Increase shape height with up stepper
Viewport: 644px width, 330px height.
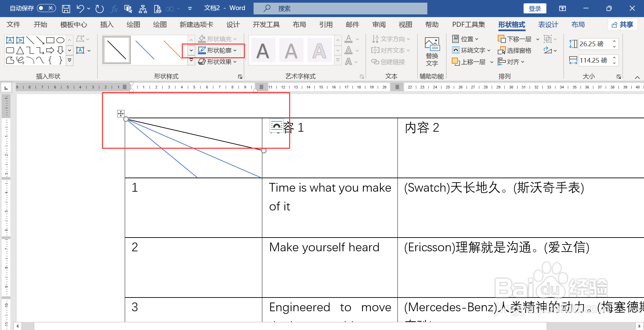tap(614, 41)
